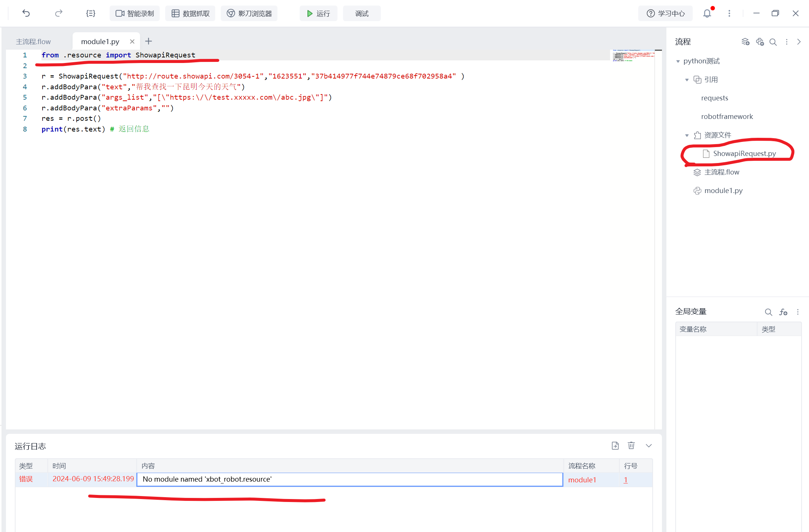Collapse the 引用 folder
This screenshot has height=532, width=809.
tap(687, 80)
